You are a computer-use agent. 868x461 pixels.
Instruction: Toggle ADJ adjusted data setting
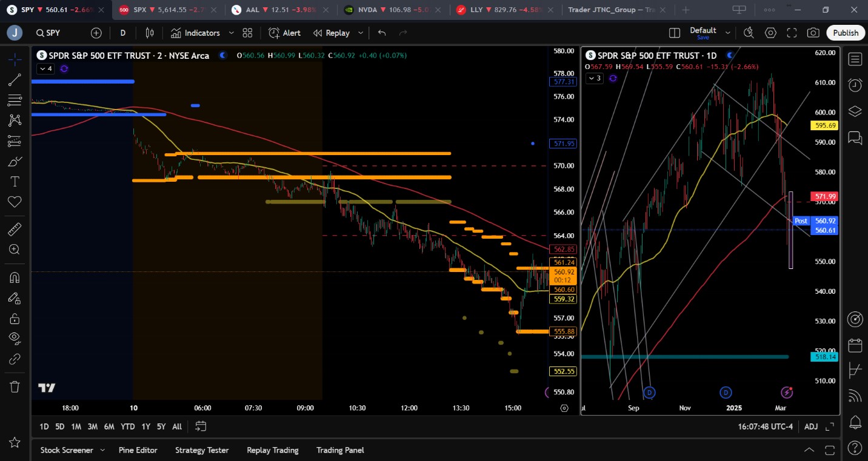(x=811, y=426)
